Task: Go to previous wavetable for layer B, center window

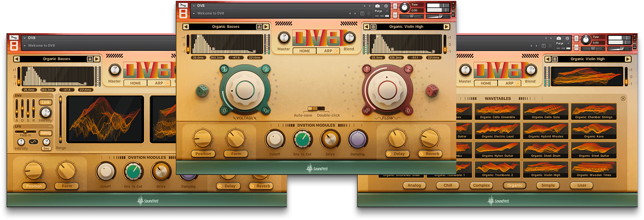Action: (366, 27)
